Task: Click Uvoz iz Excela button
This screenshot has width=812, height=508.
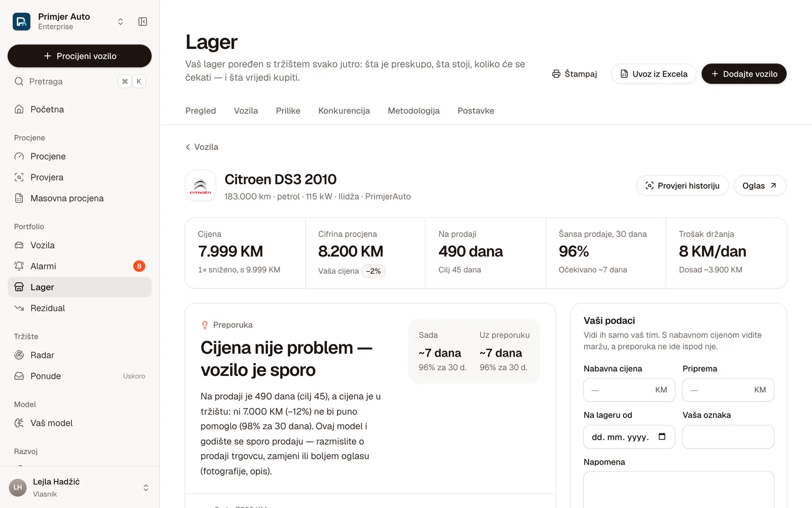Action: [654, 74]
